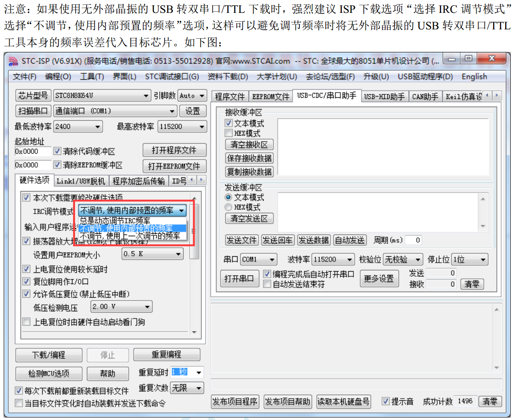The image size is (514, 420).
Task: Enable 当目标文件变化时自动装载 checkbox
Action: [19, 403]
